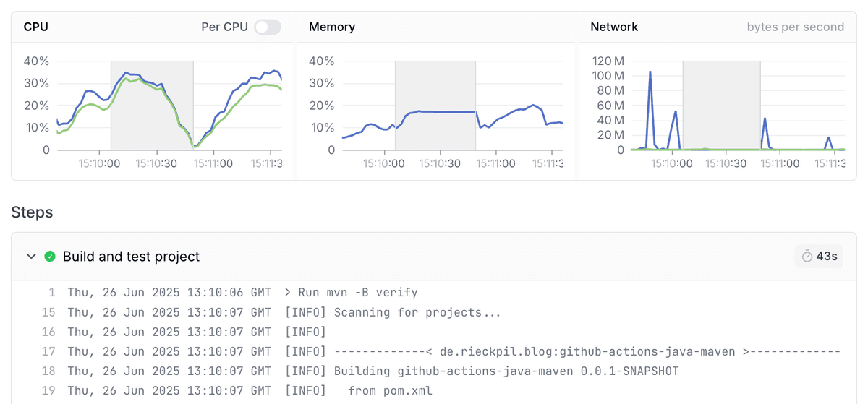Click log line number 17
The image size is (868, 404).
coord(48,352)
